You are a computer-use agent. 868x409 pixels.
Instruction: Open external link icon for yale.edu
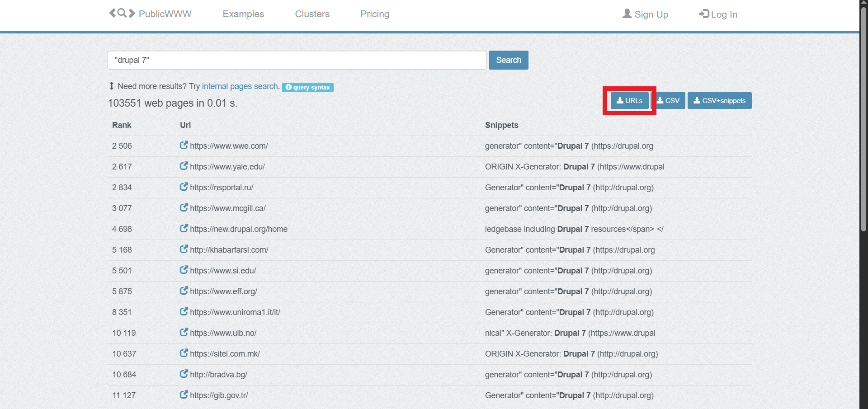pyautogui.click(x=184, y=166)
